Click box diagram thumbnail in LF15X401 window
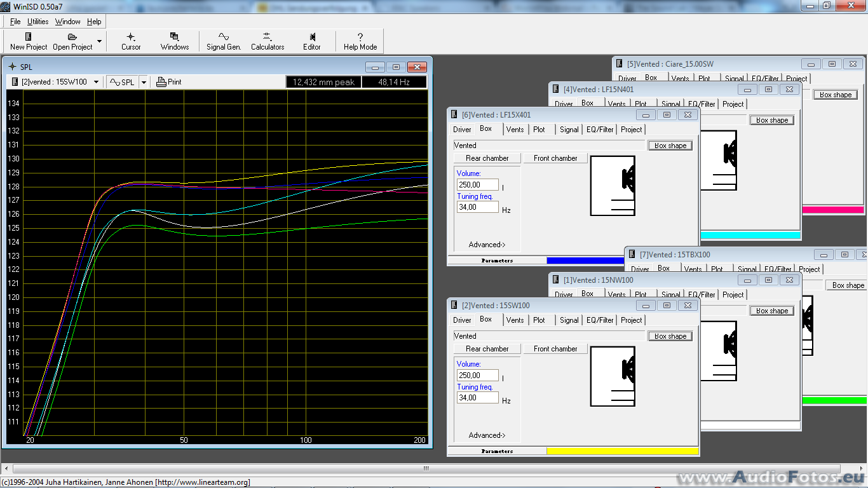 (x=613, y=186)
